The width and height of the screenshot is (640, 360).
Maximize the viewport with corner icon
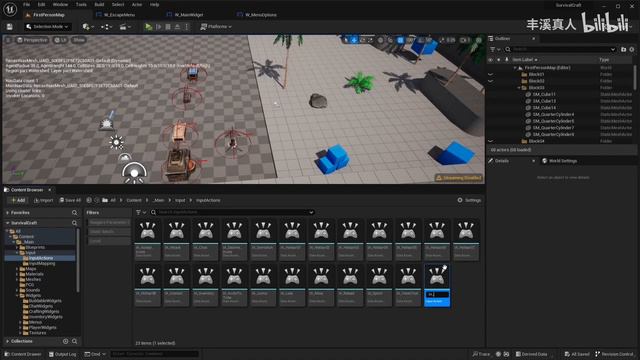click(479, 40)
